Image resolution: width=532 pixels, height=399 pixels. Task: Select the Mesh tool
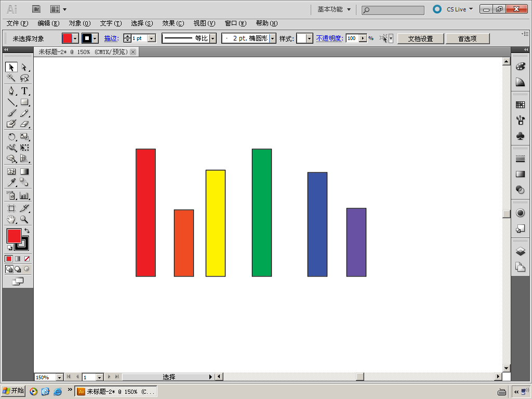11,171
